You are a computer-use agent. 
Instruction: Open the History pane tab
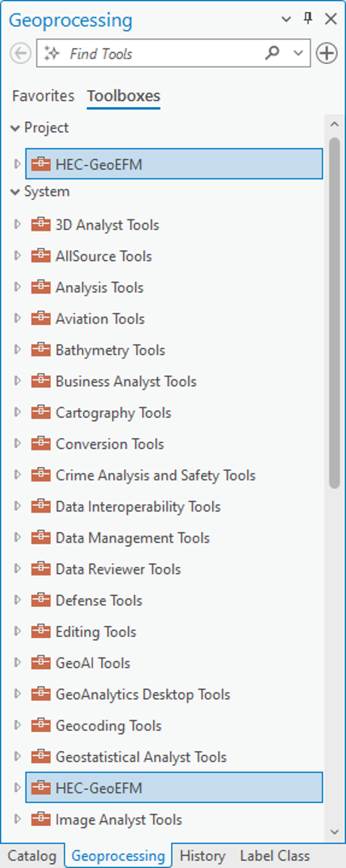click(x=202, y=856)
